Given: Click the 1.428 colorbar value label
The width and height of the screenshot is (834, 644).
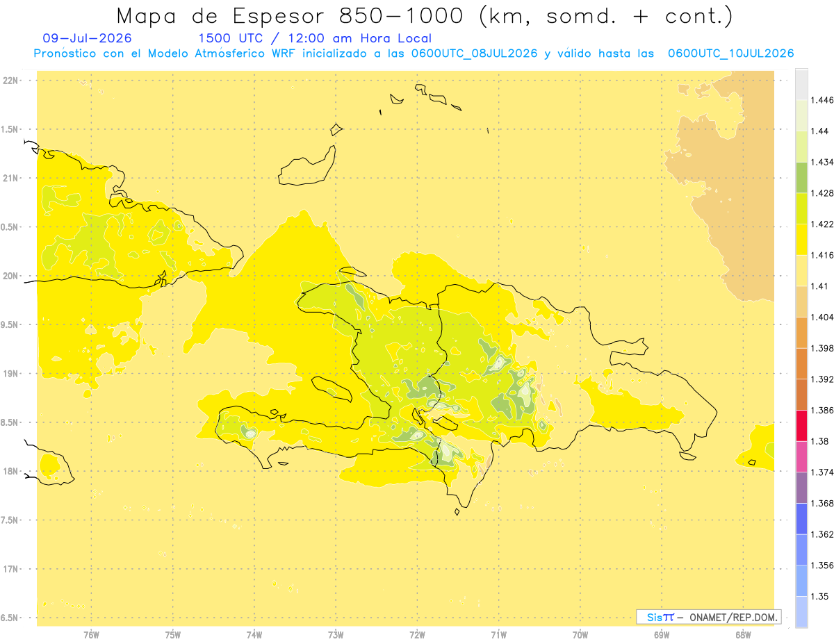Looking at the screenshot, I should tap(822, 193).
